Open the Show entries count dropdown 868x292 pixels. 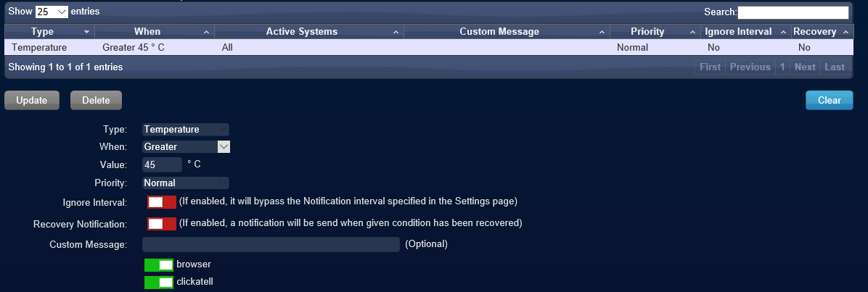52,12
